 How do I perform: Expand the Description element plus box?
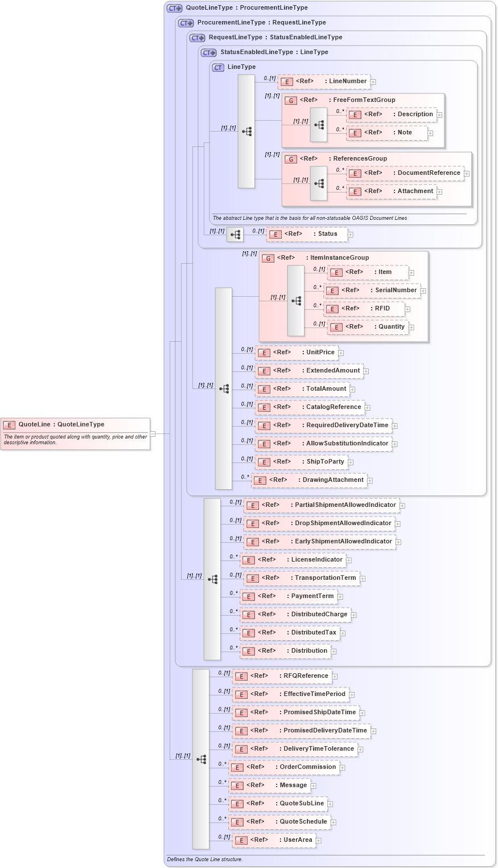[439, 114]
